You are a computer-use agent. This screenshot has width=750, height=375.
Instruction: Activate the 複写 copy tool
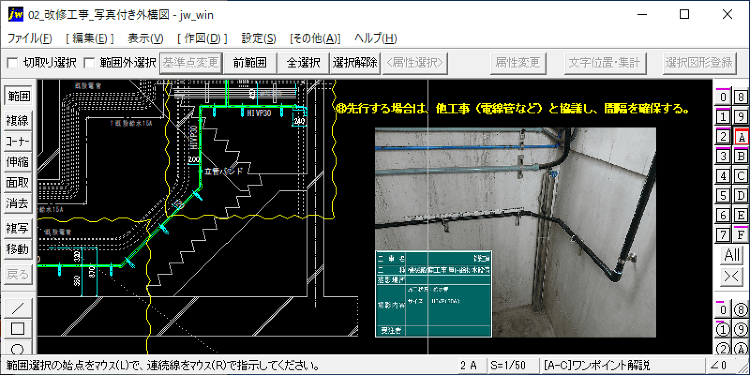[18, 228]
